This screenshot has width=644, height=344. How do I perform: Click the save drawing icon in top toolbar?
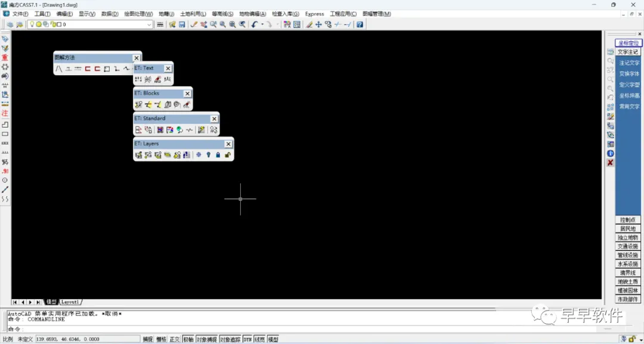coord(182,24)
